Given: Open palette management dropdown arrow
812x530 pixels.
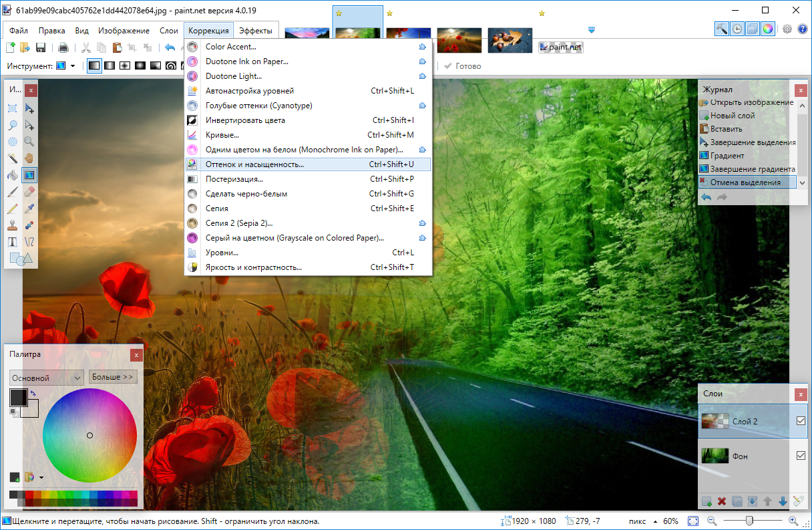Looking at the screenshot, I should (41, 477).
